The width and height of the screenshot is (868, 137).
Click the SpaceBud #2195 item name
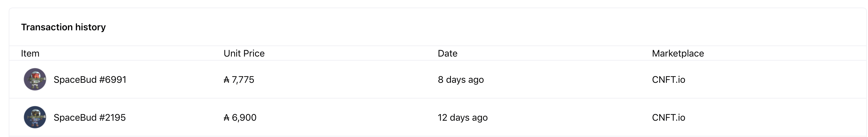pos(90,117)
